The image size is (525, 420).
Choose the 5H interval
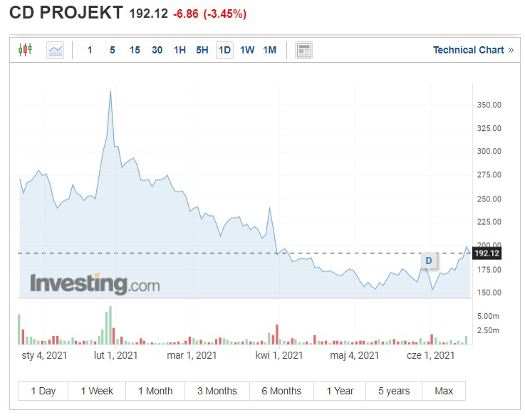[202, 51]
